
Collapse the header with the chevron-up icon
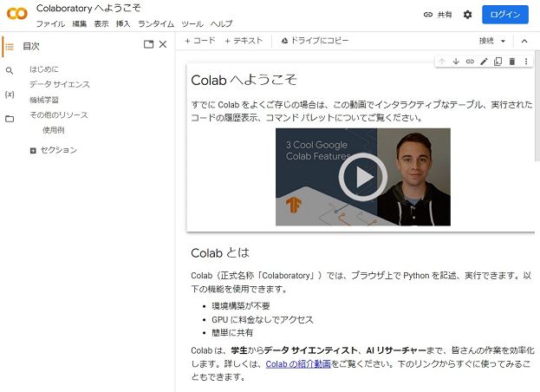[x=524, y=41]
